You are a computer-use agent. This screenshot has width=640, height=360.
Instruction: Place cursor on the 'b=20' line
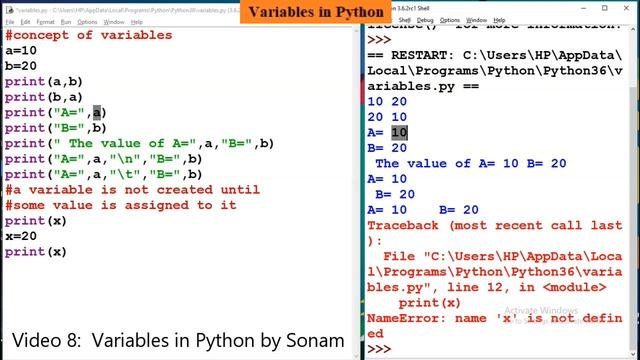(21, 66)
